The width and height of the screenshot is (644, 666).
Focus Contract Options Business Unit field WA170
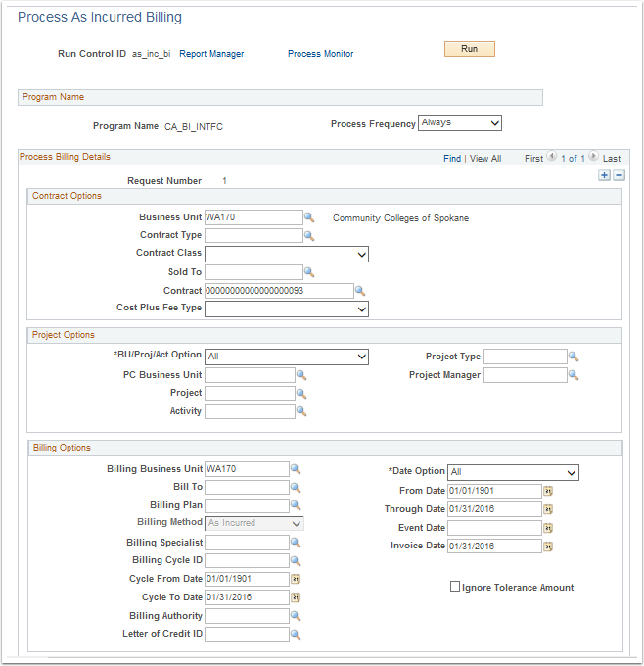(x=253, y=217)
